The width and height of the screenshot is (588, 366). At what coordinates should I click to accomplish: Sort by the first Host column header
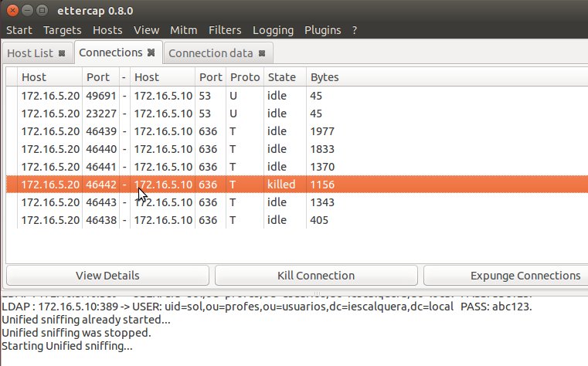49,77
